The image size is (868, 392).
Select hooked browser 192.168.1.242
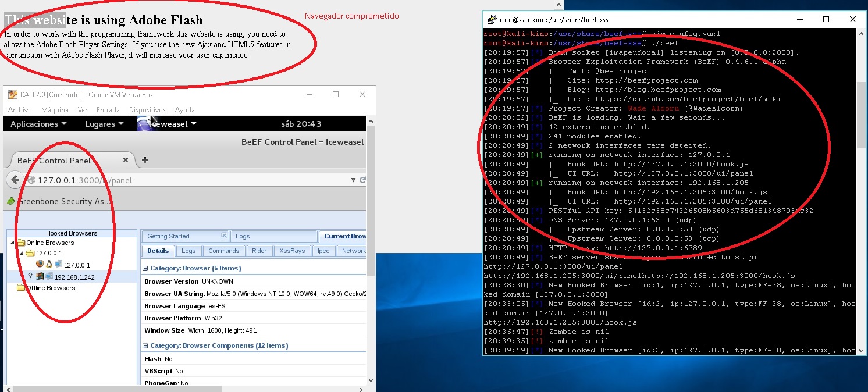pyautogui.click(x=74, y=277)
